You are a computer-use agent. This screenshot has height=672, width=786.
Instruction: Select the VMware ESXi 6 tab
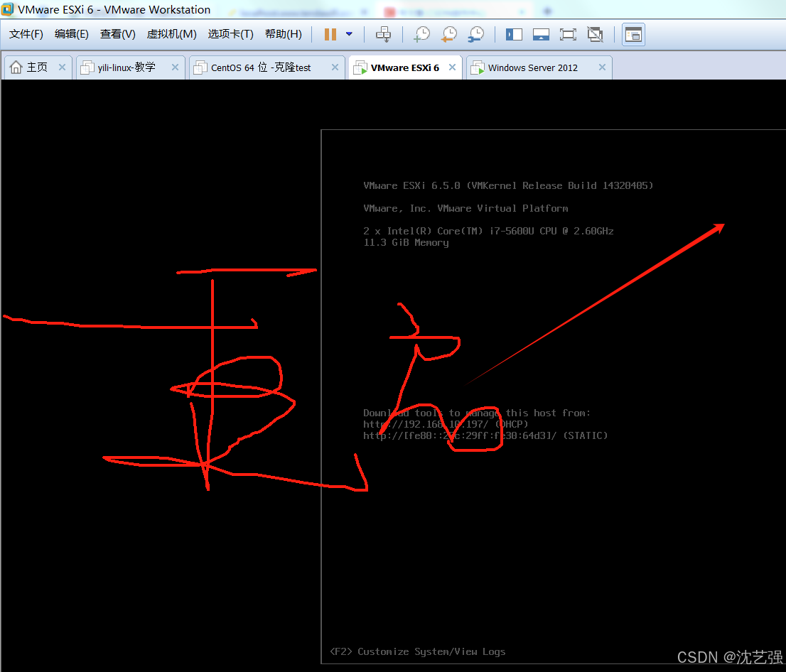(x=404, y=67)
